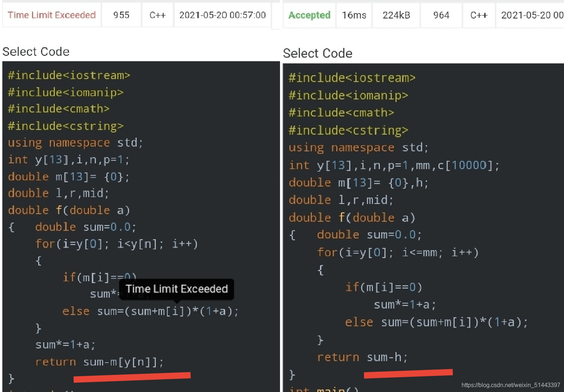Click loop 'for(i=y[0]; i<y[n]; i++)'
The image size is (564, 392).
click(x=117, y=244)
